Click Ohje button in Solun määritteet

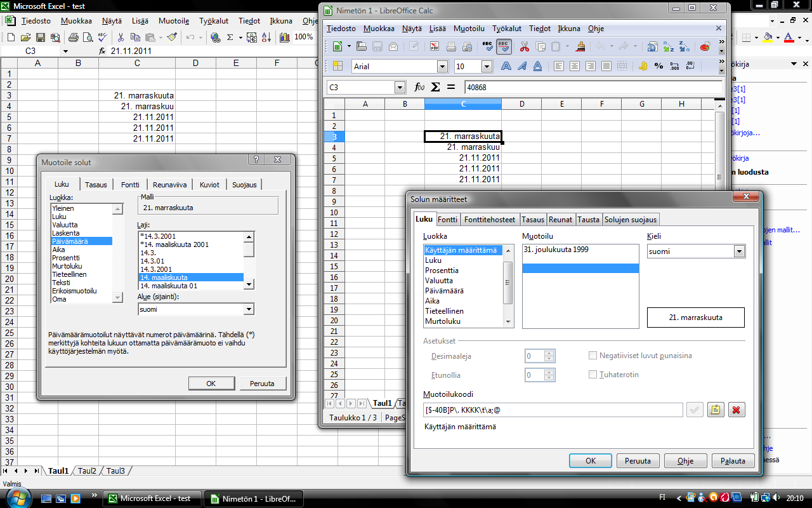pos(685,461)
